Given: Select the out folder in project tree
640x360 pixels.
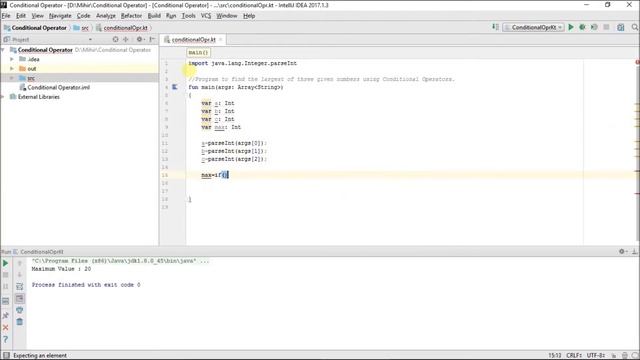Looking at the screenshot, I should click(32, 69).
